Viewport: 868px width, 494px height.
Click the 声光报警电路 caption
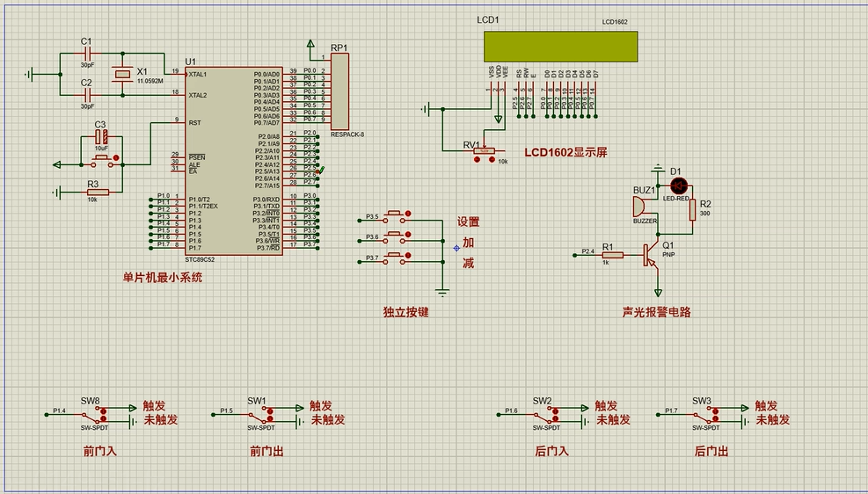[657, 312]
